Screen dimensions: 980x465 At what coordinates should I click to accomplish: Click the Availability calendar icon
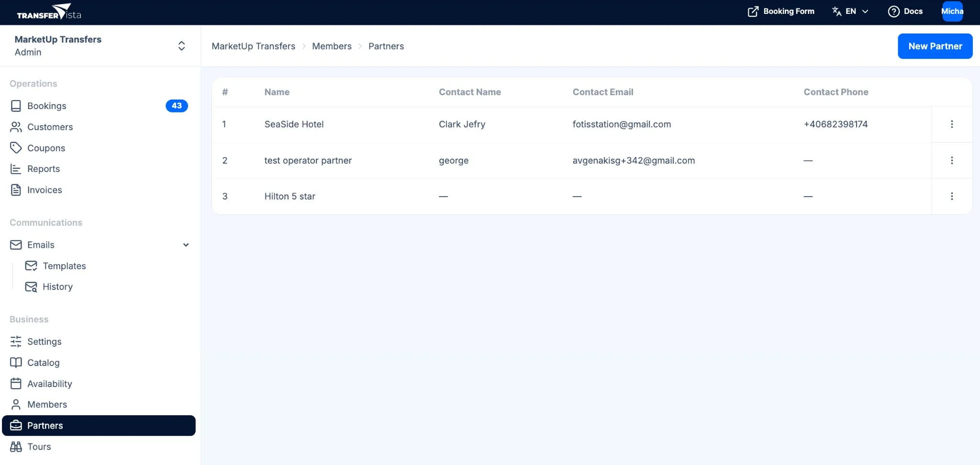(x=16, y=383)
